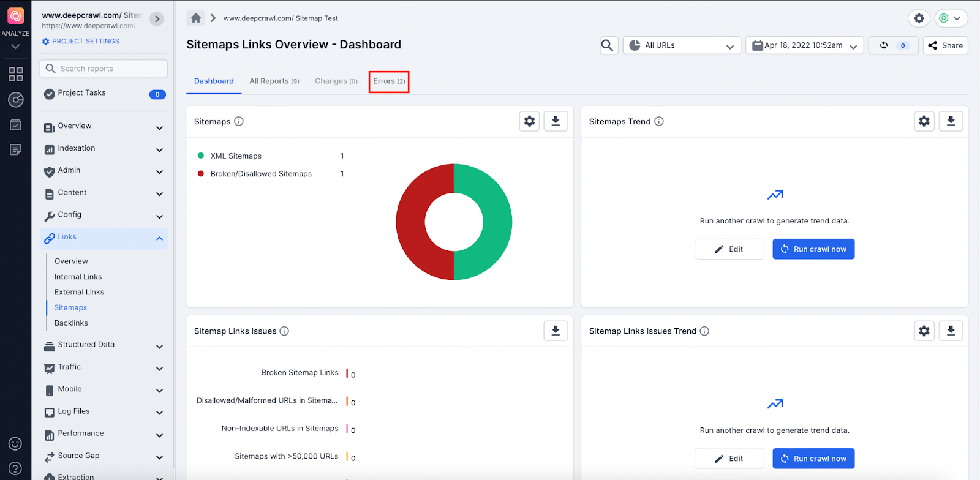Open Sitemap Links Issues Trend settings
The image size is (980, 480).
coord(924,331)
